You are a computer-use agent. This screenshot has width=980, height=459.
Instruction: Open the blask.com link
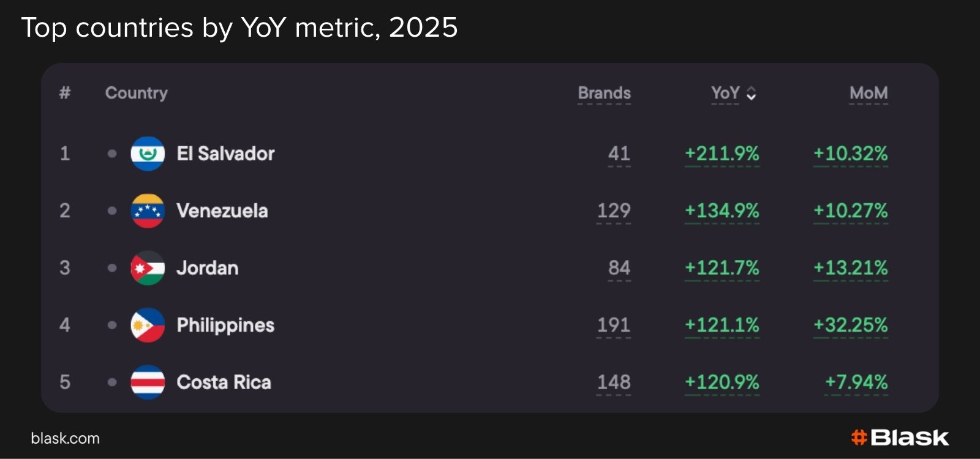point(65,438)
